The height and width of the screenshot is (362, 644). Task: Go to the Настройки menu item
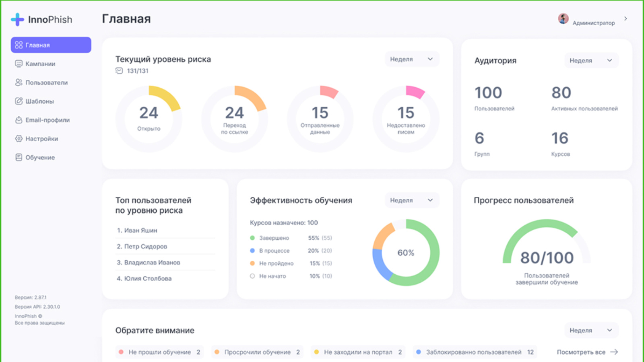click(41, 139)
